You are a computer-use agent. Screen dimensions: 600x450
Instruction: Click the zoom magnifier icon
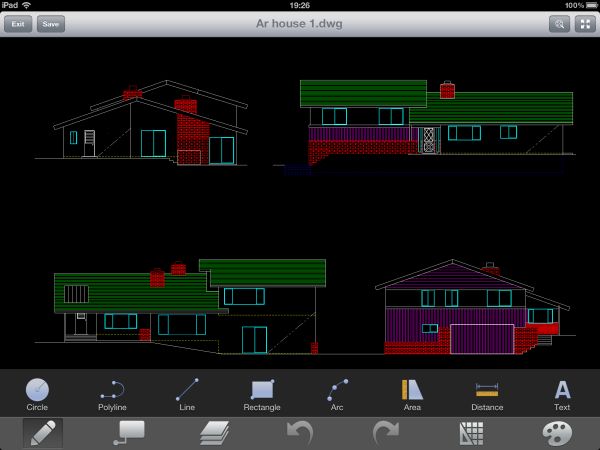558,24
